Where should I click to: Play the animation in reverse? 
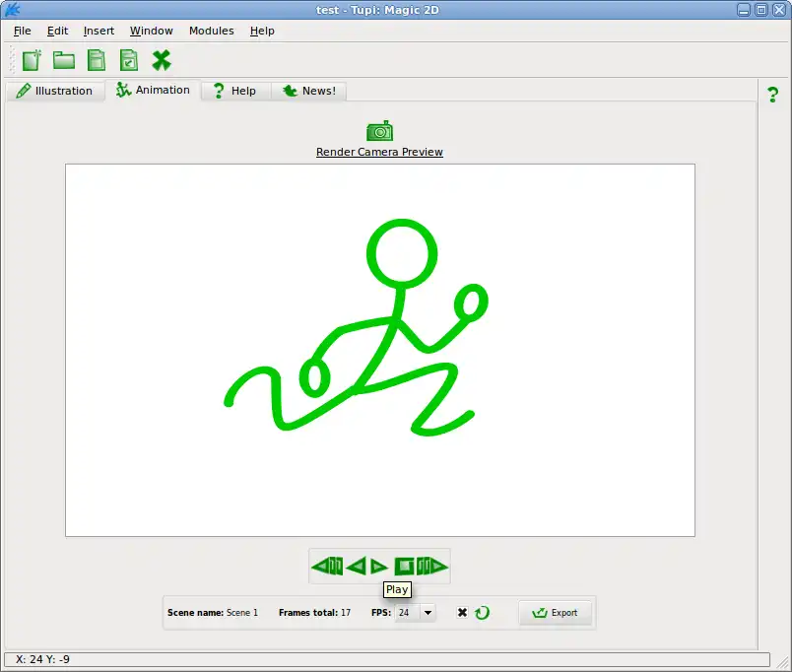pyautogui.click(x=357, y=566)
